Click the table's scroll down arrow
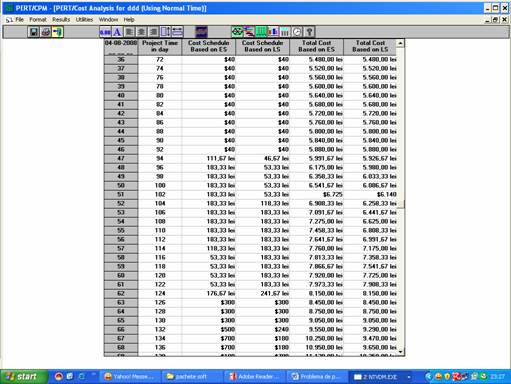Screen dimensions: 511x384 [x=400, y=352]
